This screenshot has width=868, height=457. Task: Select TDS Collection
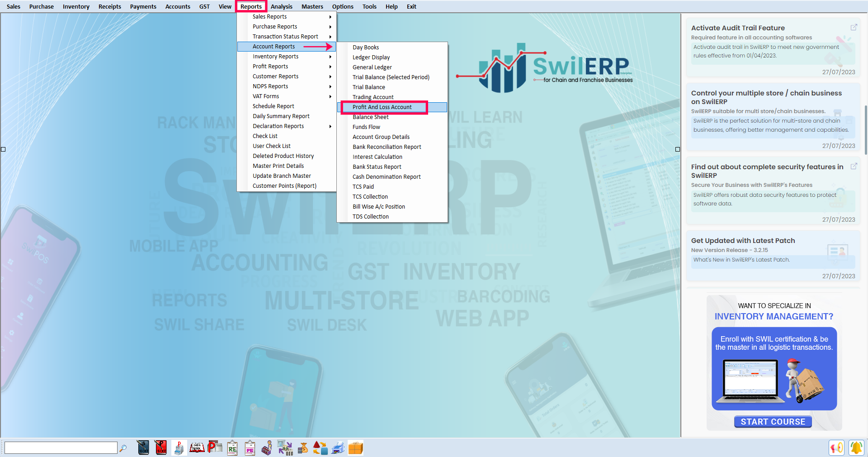pos(392,217)
